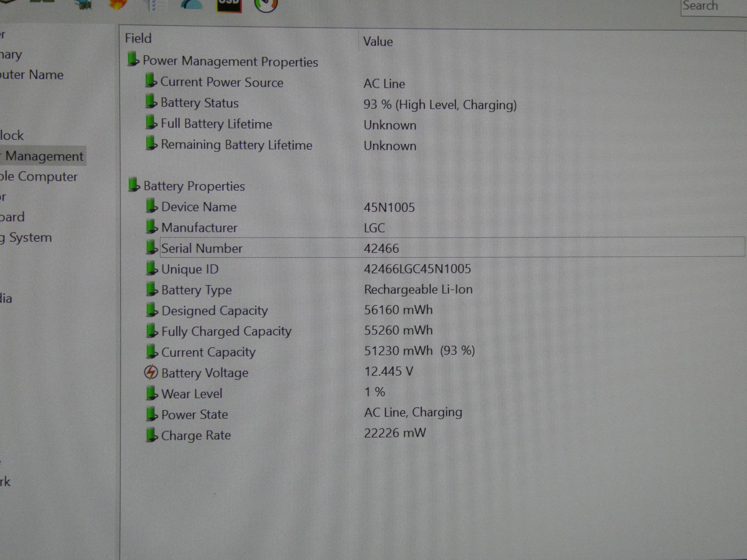Select Power Management in the sidebar
Image resolution: width=747 pixels, height=560 pixels.
42,156
